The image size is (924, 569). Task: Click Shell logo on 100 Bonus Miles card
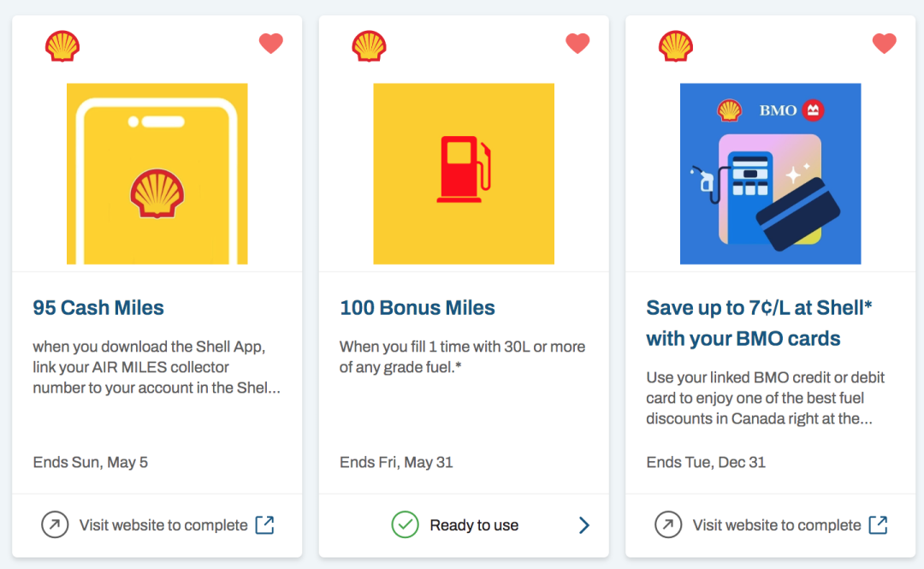[x=369, y=46]
